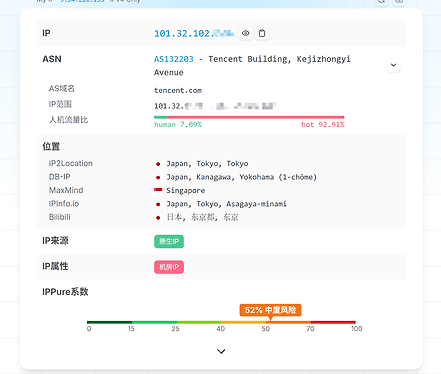Click the IP来源 row label
Viewport: 441px width, 374px height.
[55, 241]
